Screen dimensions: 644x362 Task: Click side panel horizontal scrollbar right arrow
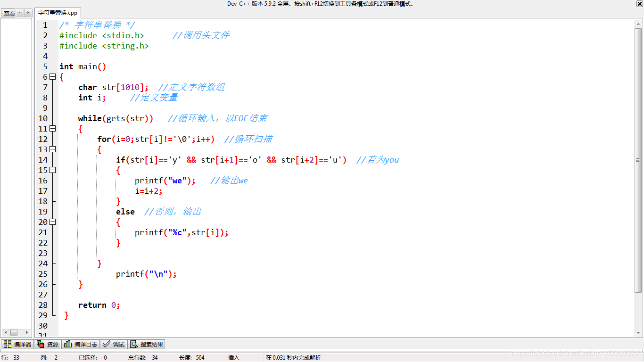[27, 333]
